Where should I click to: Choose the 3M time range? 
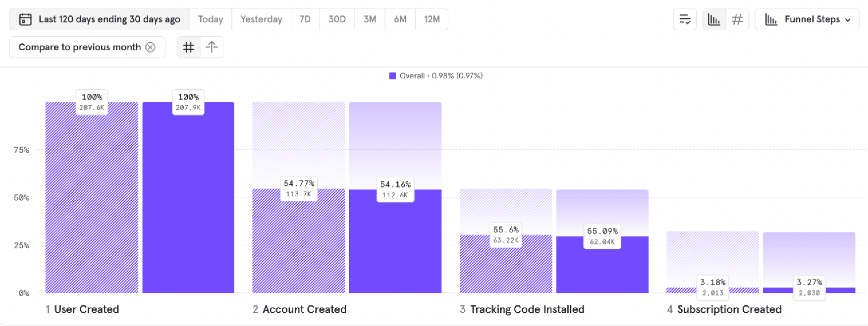coord(370,19)
